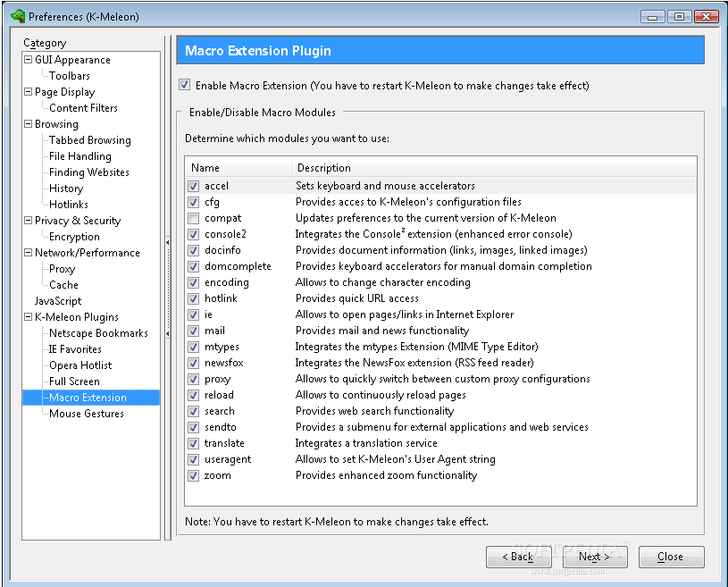Viewport: 728px width, 587px height.
Task: Select the JavaScript category
Action: 58,301
